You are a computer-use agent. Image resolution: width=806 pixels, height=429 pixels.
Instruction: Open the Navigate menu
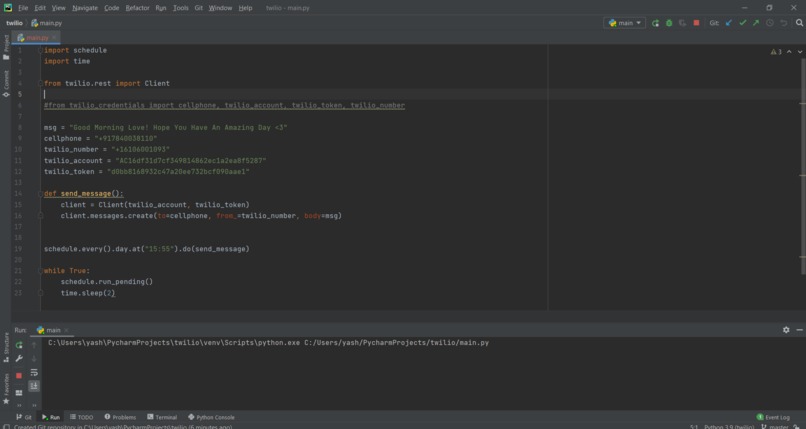point(85,8)
